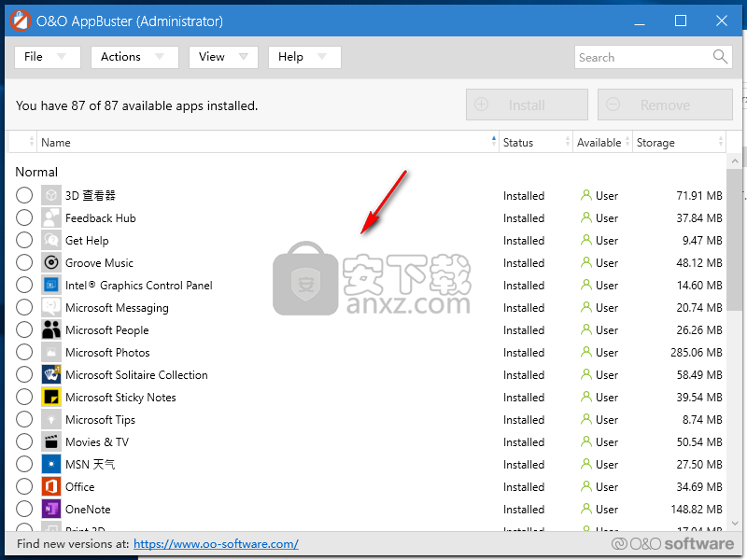This screenshot has width=747, height=560.
Task: Click the Intel Graphics Control Panel icon
Action: point(51,285)
